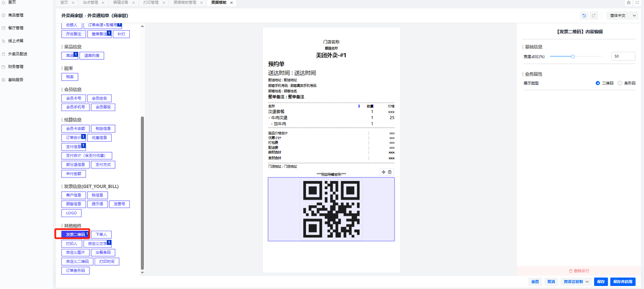Click the 重置 button
This screenshot has width=644, height=289.
tap(535, 282)
